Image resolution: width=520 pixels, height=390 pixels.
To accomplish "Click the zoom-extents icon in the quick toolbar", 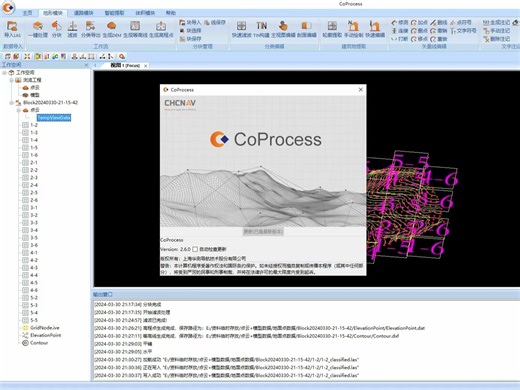I will 27,56.
